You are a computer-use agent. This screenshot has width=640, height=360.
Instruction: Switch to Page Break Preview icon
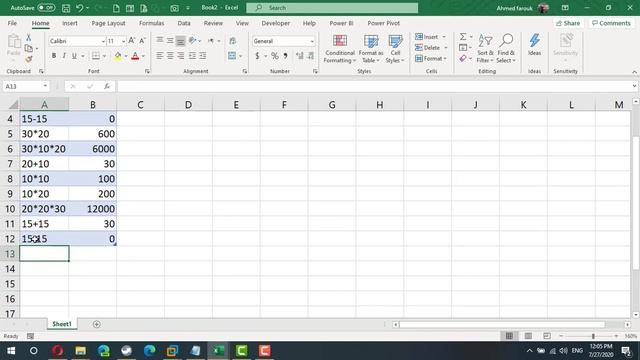[x=547, y=336]
